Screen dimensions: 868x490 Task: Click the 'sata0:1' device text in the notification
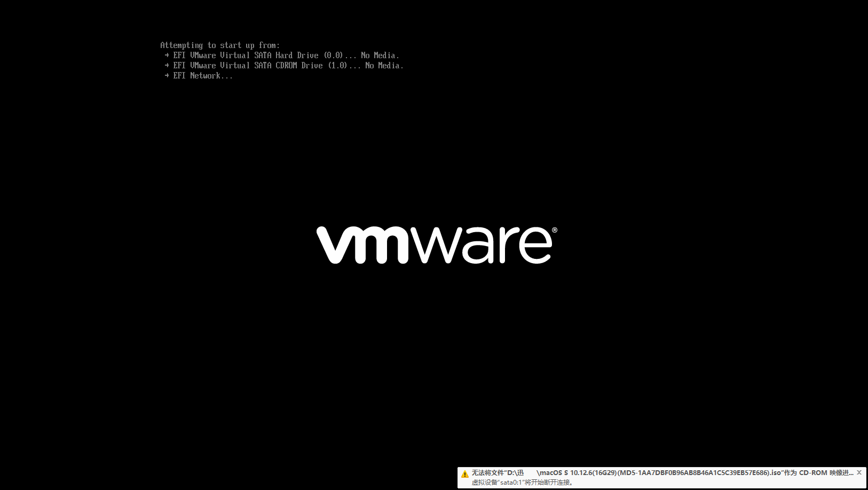point(511,482)
